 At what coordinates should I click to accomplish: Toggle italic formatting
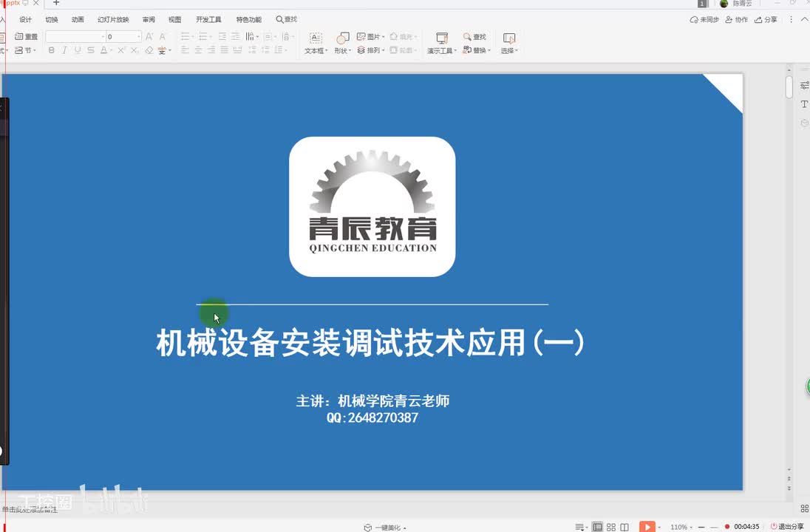[64, 50]
